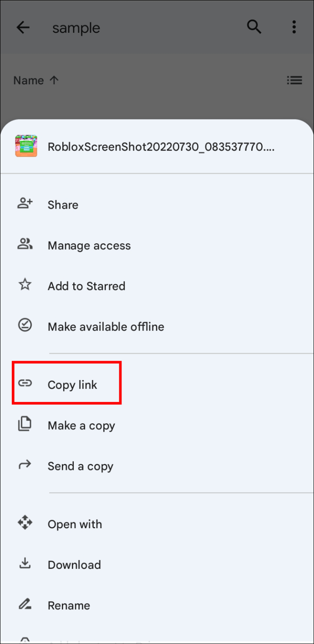Viewport: 314px width, 644px height.
Task: Toggle sort direction arrow next to Name
Action: (54, 80)
